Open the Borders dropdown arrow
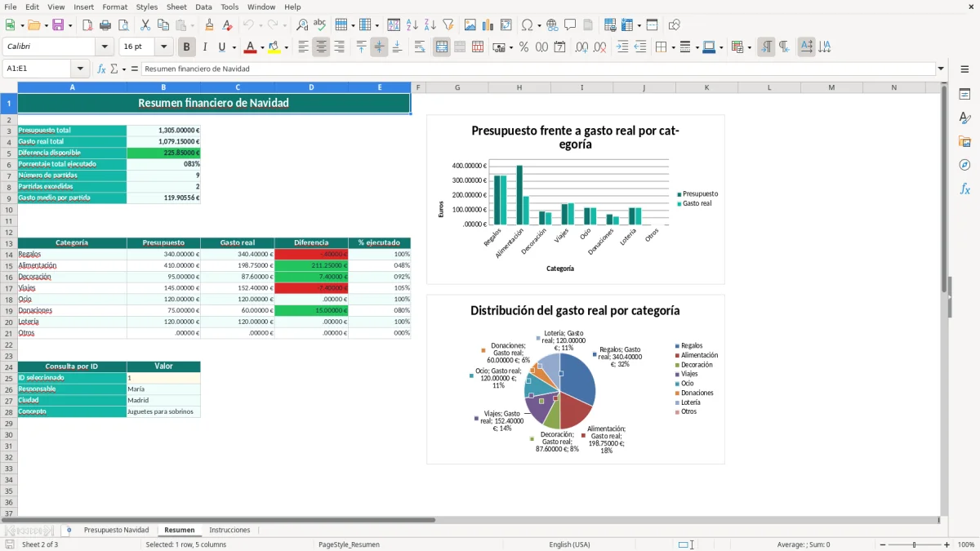 (x=672, y=47)
